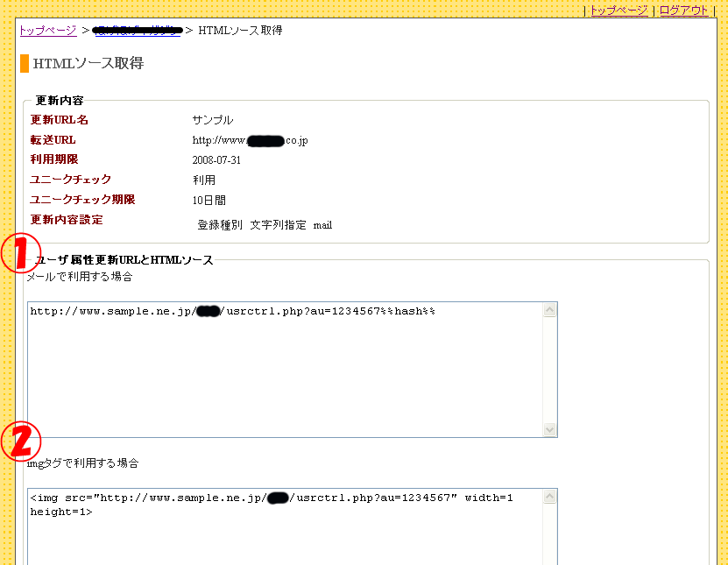Click the 文字列指定 text
728x565 pixels.
click(x=278, y=225)
